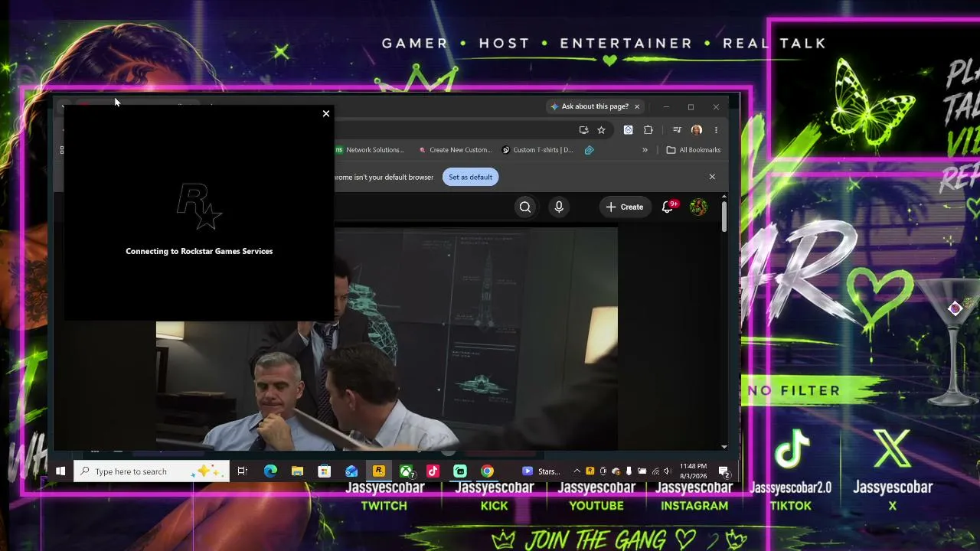Open the Stars app taskbar button

click(541, 471)
